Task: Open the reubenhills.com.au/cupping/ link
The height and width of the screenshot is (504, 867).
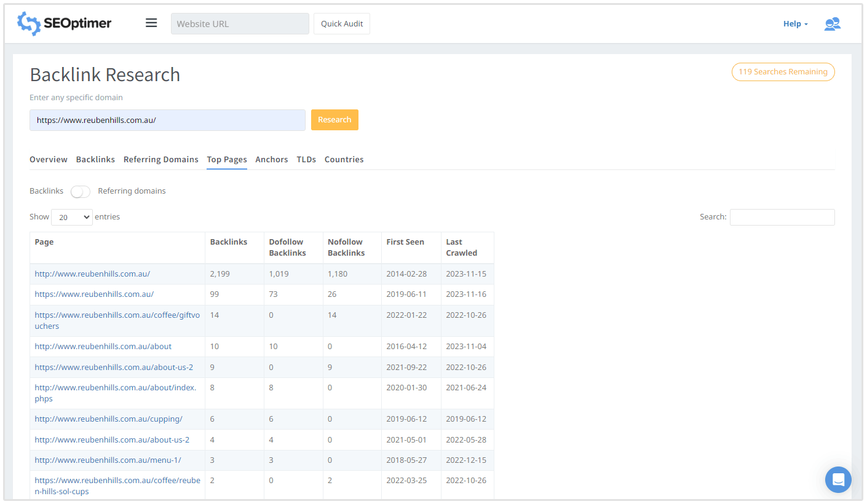Action: click(x=108, y=419)
